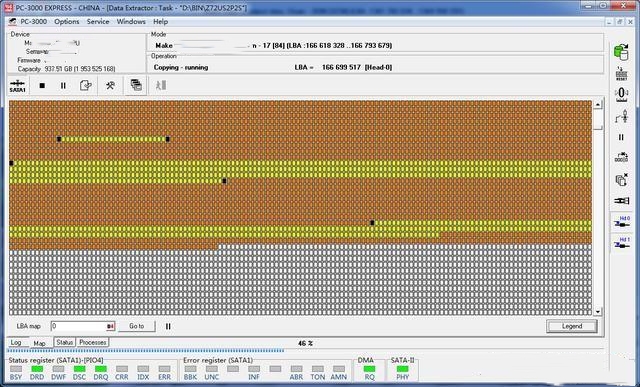This screenshot has height=387, width=640.
Task: Stop the copying task with the square icon
Action: coord(42,86)
